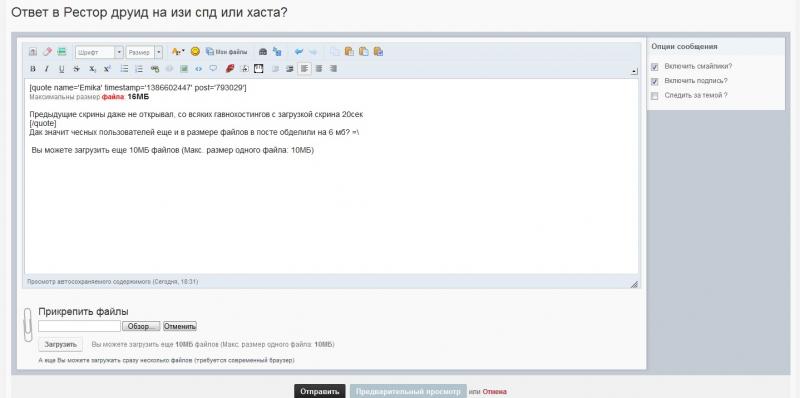Viewport: 800px width, 398px height.
Task: Open the 'Мои файлы' toolbar item
Action: [x=227, y=52]
